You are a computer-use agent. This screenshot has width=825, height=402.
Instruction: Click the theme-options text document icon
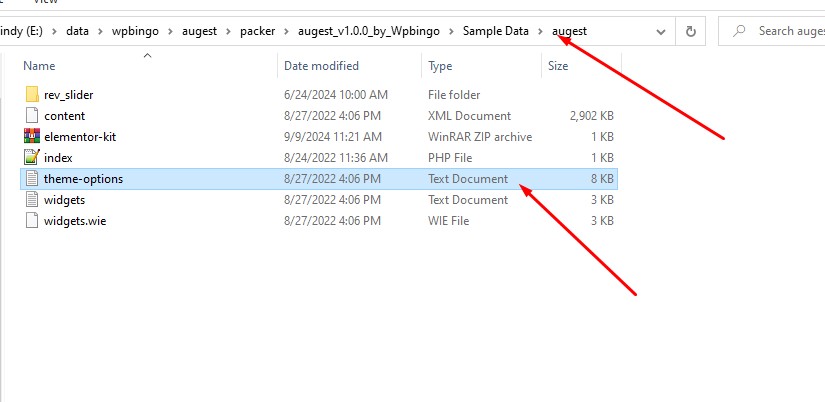tap(31, 178)
